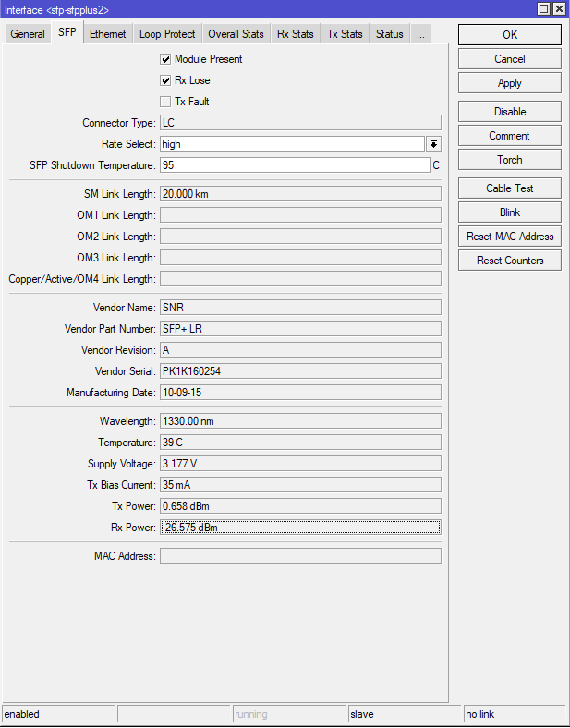Disable the interface with the Disable button
570x728 pixels.
point(509,112)
